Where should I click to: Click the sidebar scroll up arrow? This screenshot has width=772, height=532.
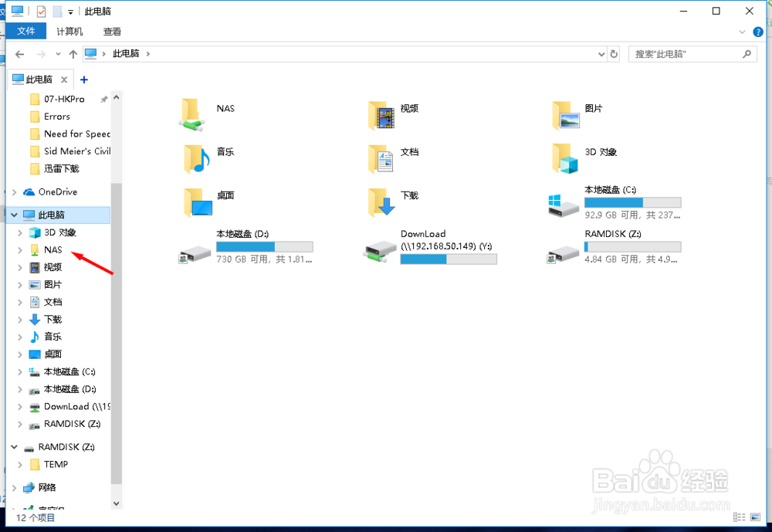(x=117, y=97)
